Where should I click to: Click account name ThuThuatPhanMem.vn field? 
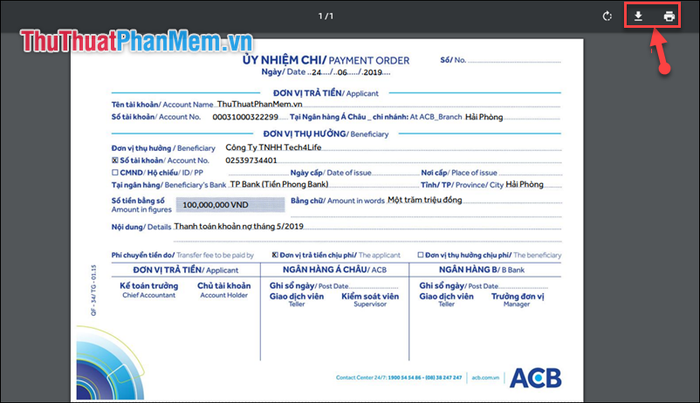point(260,104)
